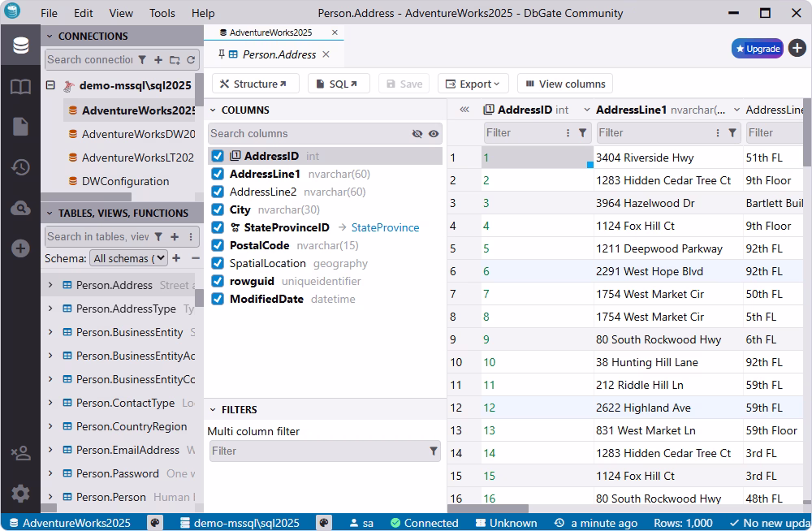Show all columns with eye icon
This screenshot has width=812, height=531.
434,134
